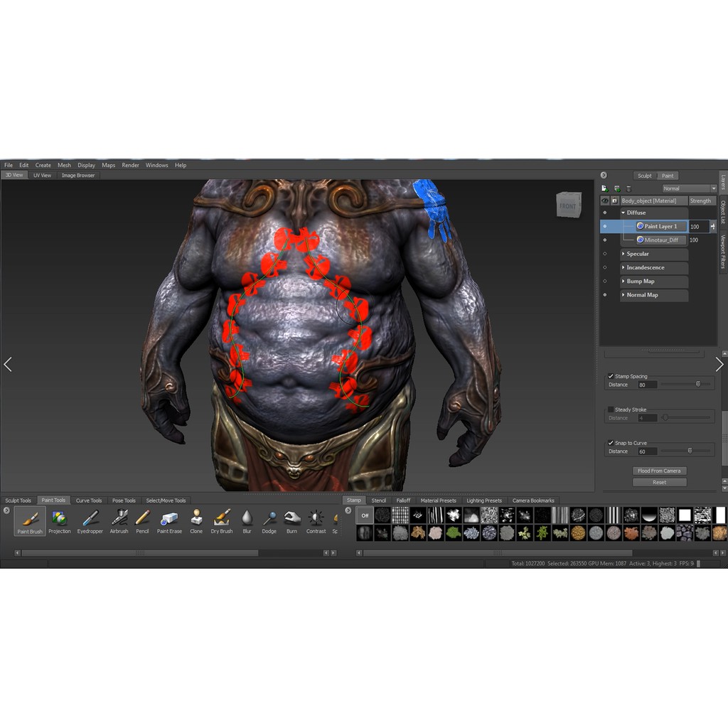This screenshot has width=728, height=728.
Task: Expand the Specular channel
Action: coord(623,254)
